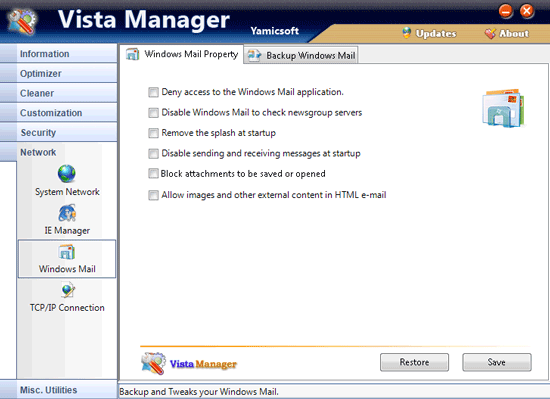Expand the Misc. Utilities section

(59, 390)
